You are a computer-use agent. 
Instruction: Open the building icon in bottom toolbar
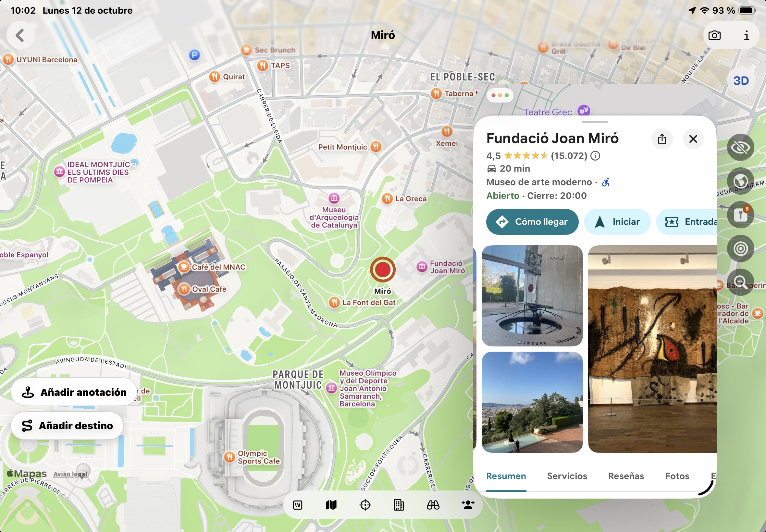pyautogui.click(x=399, y=505)
